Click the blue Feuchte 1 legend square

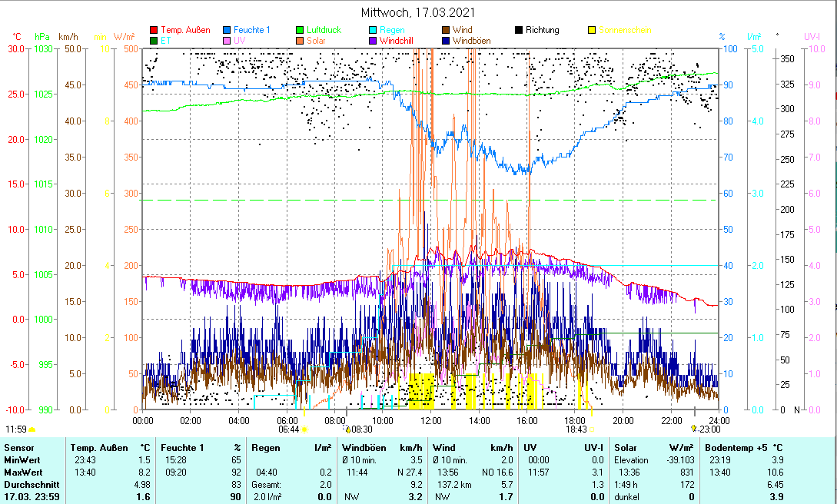[x=228, y=31]
